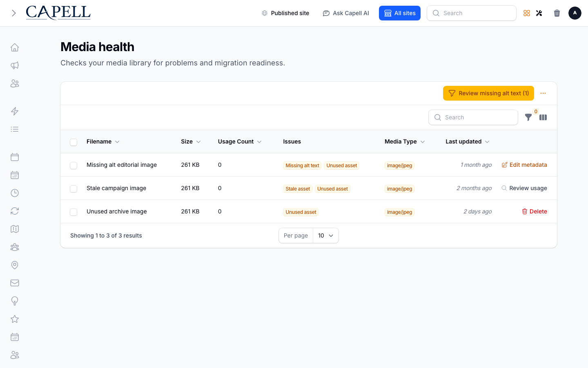Tick the select-all checkbox in table header

(73, 142)
